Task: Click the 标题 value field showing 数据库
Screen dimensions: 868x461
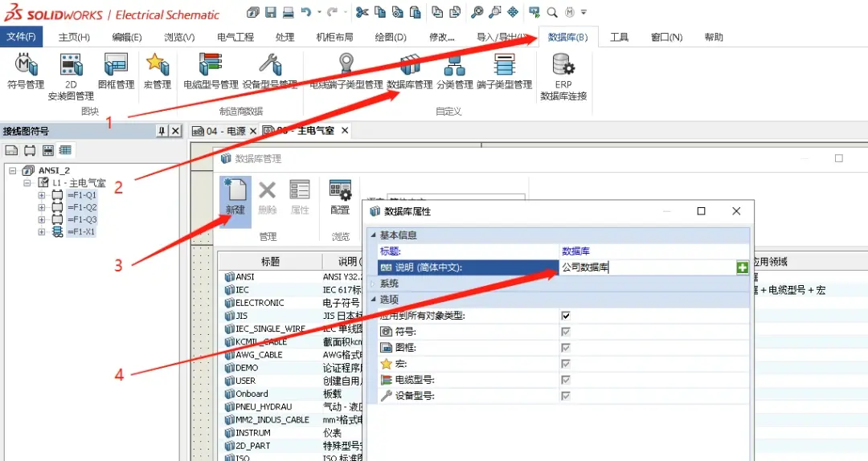Action: [x=654, y=251]
